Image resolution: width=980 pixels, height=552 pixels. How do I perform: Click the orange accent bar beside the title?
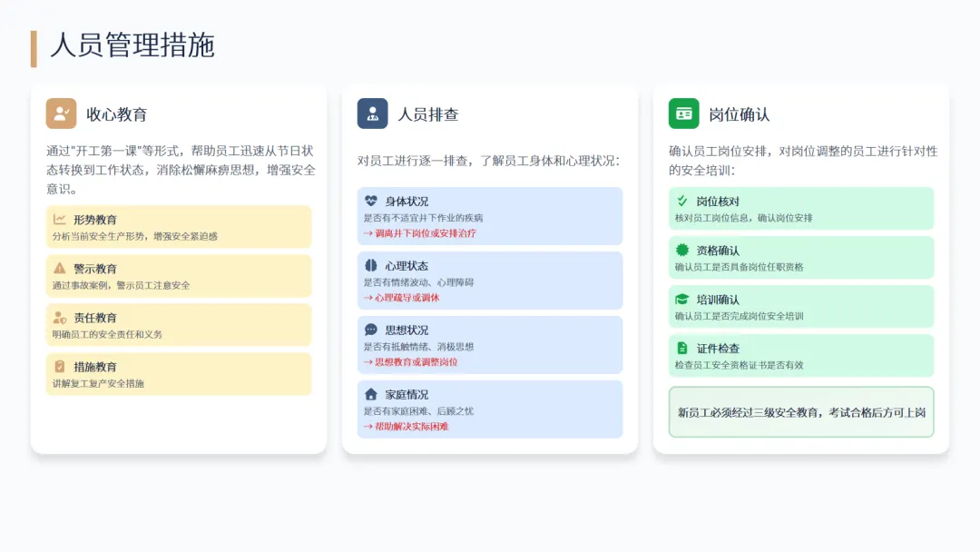coord(34,48)
